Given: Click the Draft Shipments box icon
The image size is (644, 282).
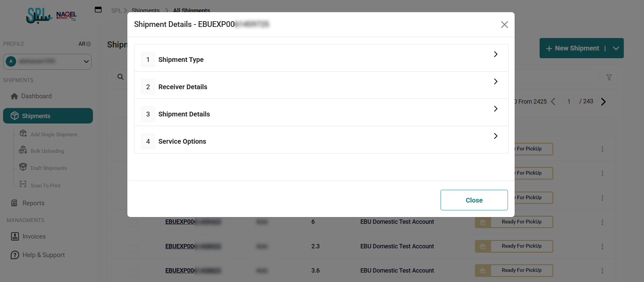Looking at the screenshot, I should (23, 167).
